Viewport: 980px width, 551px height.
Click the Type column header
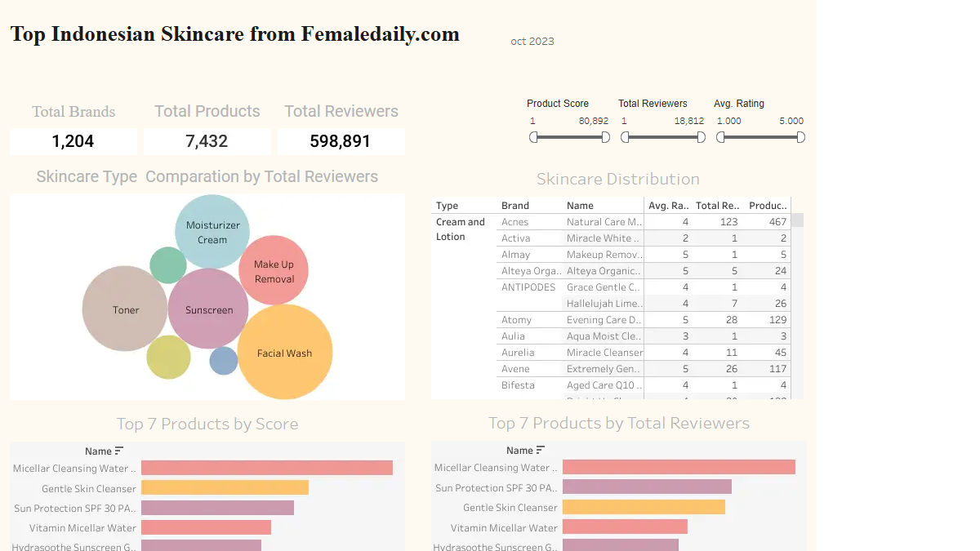pos(447,206)
